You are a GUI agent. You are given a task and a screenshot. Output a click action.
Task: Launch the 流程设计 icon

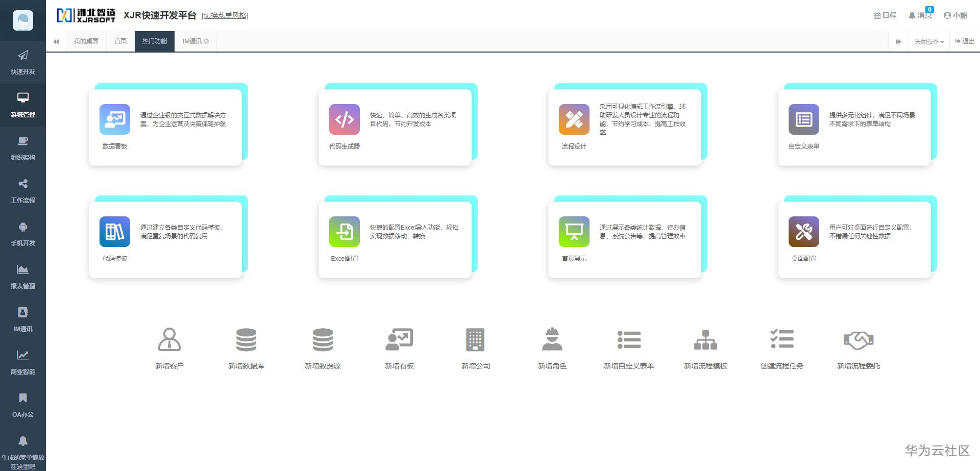[x=574, y=119]
